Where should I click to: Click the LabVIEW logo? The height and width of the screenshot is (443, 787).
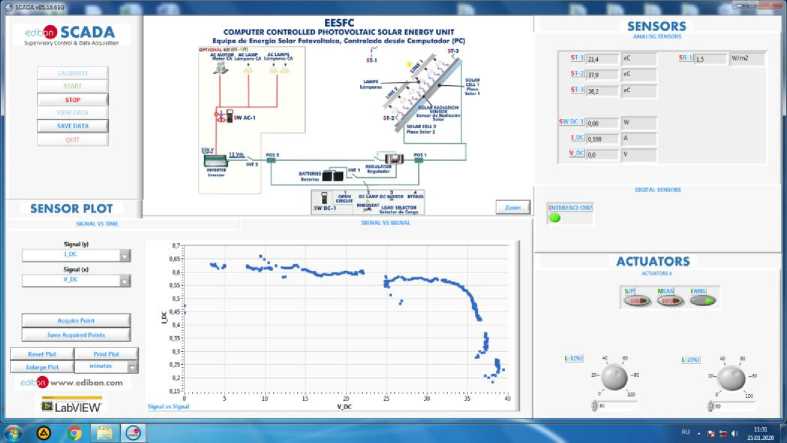71,404
